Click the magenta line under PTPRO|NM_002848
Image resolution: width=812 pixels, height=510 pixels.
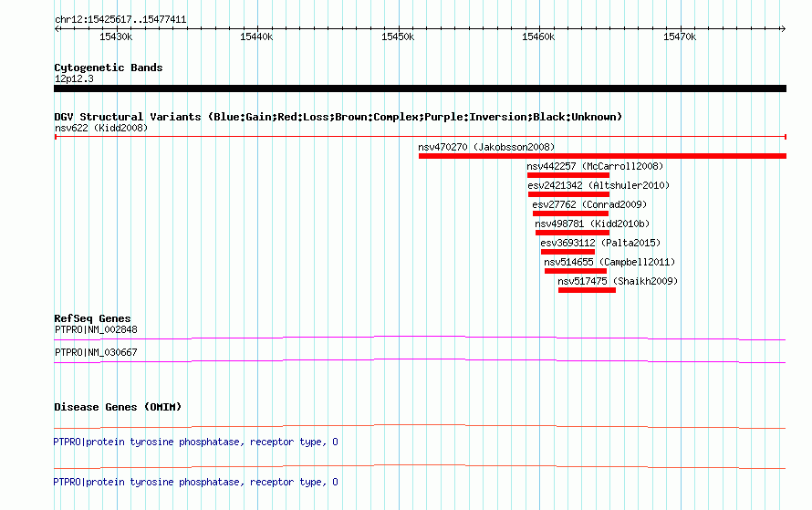click(420, 338)
